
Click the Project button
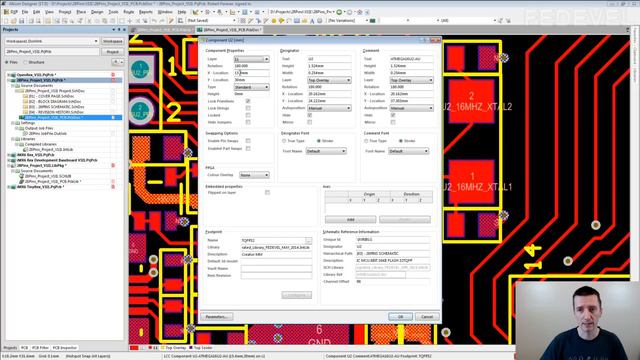113,52
